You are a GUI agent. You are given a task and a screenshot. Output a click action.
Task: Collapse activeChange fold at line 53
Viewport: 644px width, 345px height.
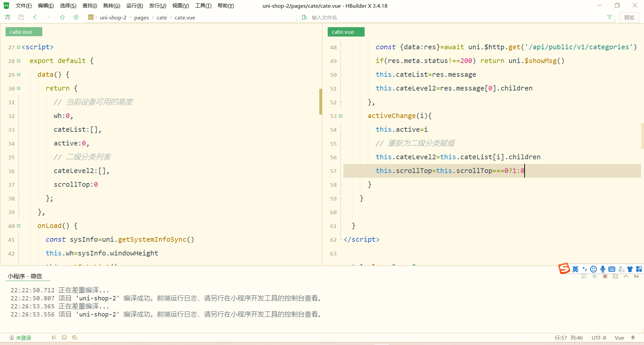coord(340,116)
